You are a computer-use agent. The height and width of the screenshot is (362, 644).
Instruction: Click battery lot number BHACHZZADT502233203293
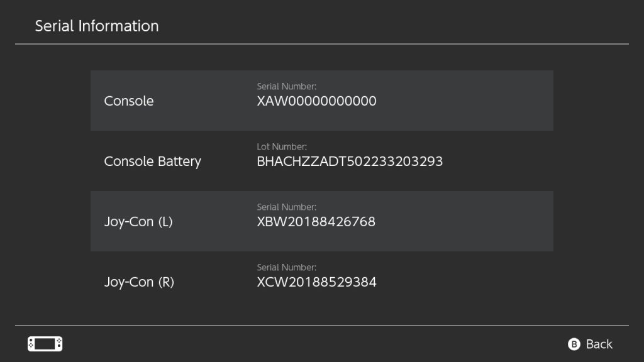[350, 162]
